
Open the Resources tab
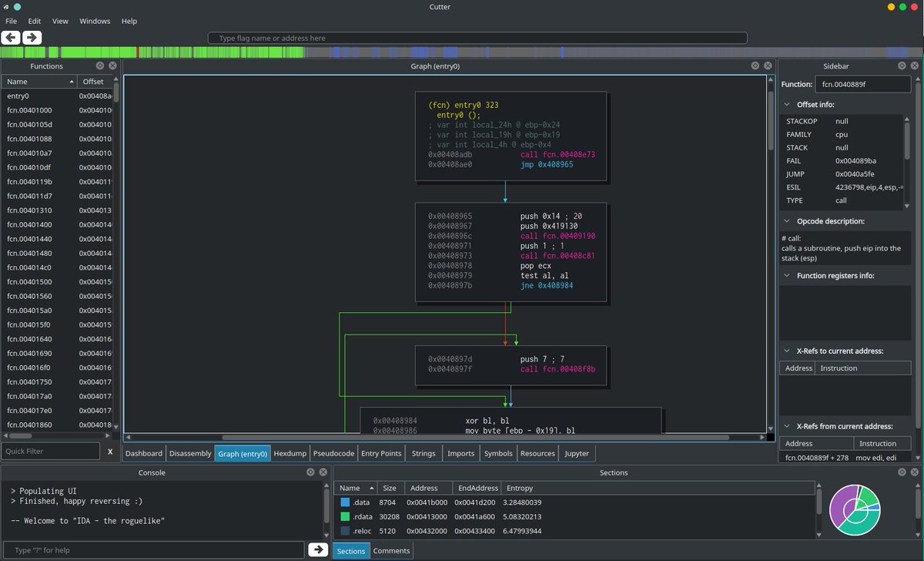(x=537, y=453)
